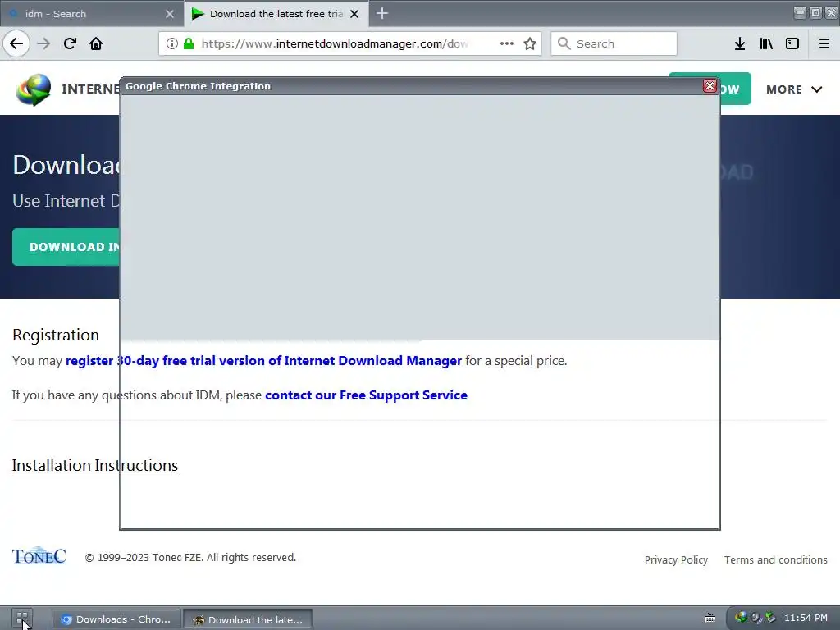Screen dimensions: 840x630
Task: Open the taskbar start menu icon
Action: click(22, 619)
